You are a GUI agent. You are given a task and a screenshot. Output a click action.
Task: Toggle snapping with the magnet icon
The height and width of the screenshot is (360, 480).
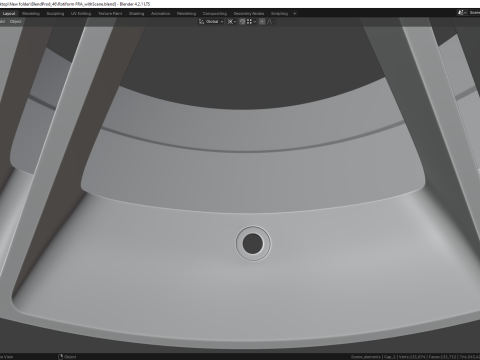[x=242, y=22]
